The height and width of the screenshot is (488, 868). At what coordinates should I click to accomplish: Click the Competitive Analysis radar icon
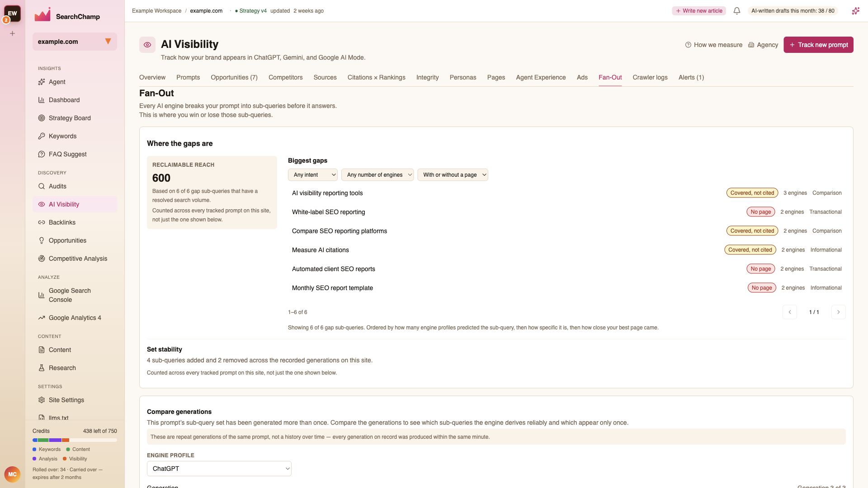42,258
